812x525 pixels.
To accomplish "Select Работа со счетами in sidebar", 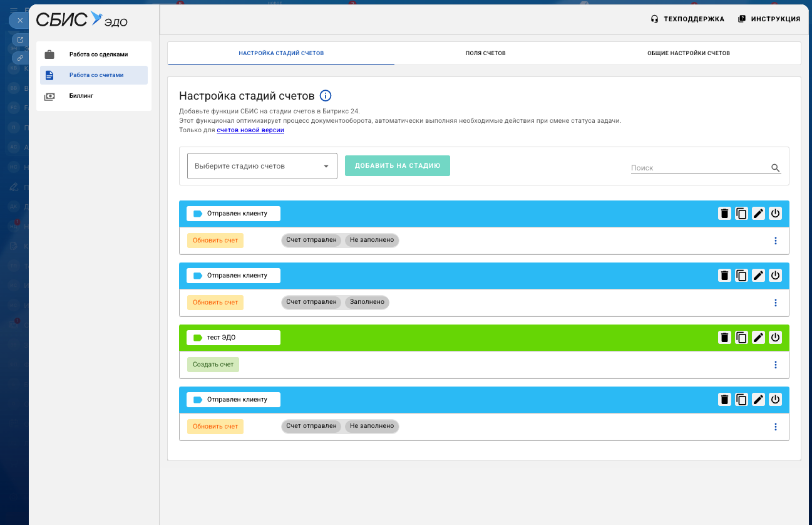I will [94, 75].
